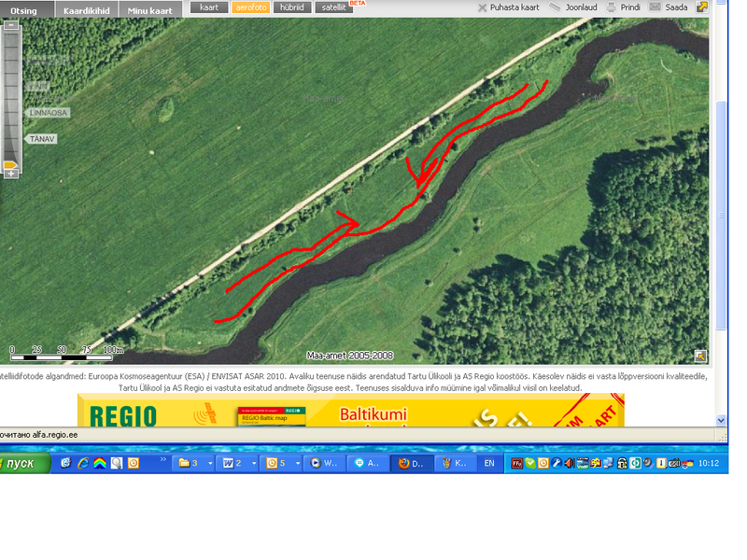Switch to the Firefox D.. taskbar window
The image size is (747, 560).
tap(412, 463)
